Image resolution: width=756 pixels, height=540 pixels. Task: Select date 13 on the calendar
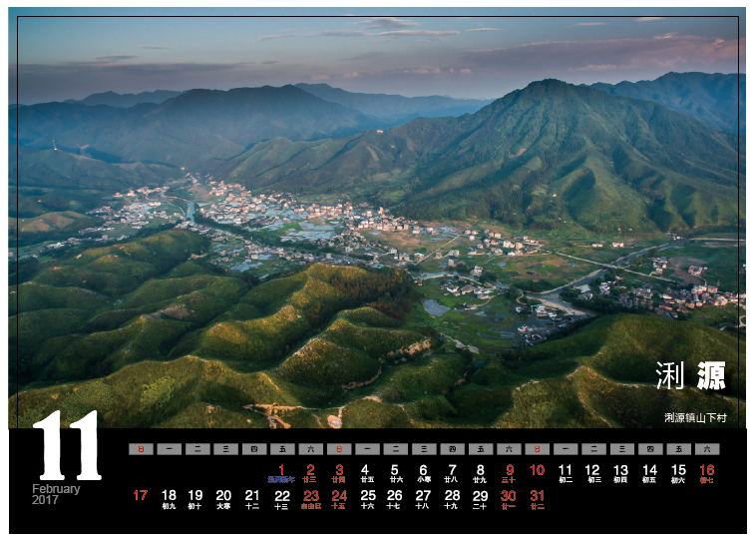[x=620, y=470]
